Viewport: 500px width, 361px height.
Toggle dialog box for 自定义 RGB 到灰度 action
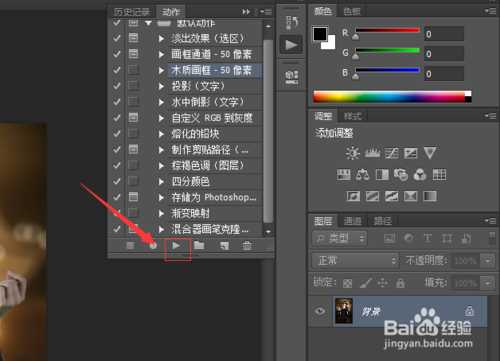(x=133, y=117)
